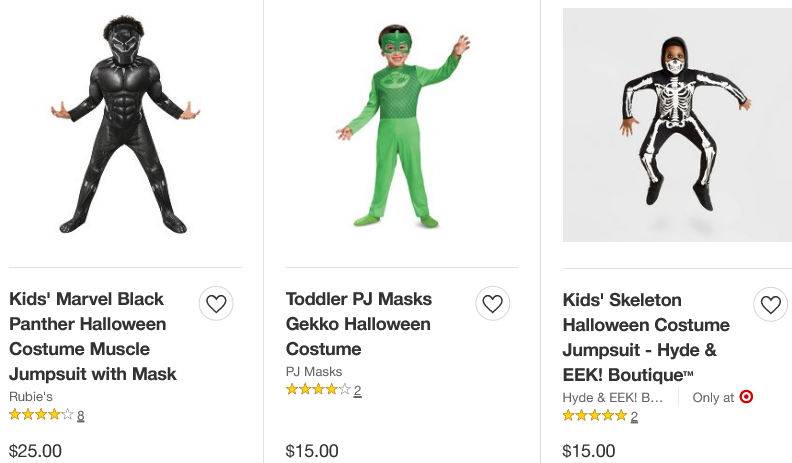Open the Black Panther costume product image
This screenshot has height=463, width=792.
click(x=125, y=125)
